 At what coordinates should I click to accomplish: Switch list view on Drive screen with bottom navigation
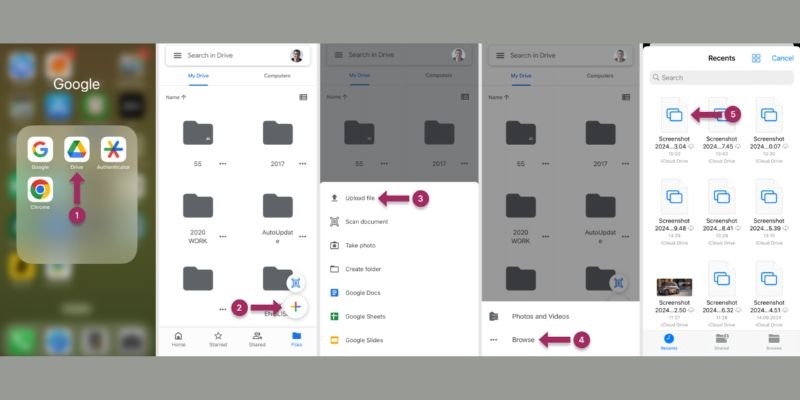[x=303, y=97]
